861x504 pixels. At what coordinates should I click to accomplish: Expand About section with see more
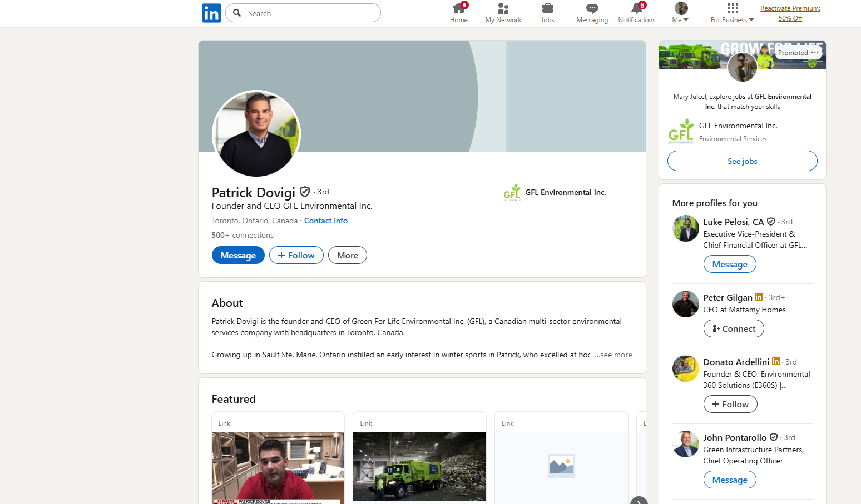613,355
